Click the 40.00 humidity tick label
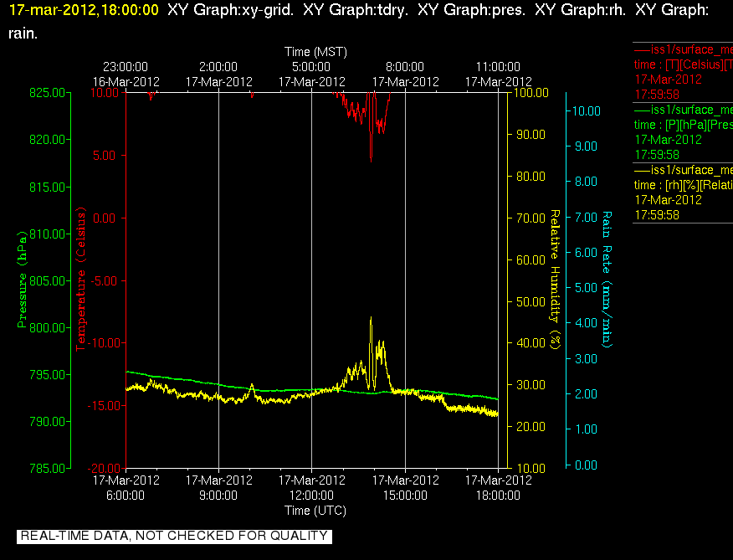Image resolution: width=733 pixels, height=560 pixels. [x=531, y=343]
